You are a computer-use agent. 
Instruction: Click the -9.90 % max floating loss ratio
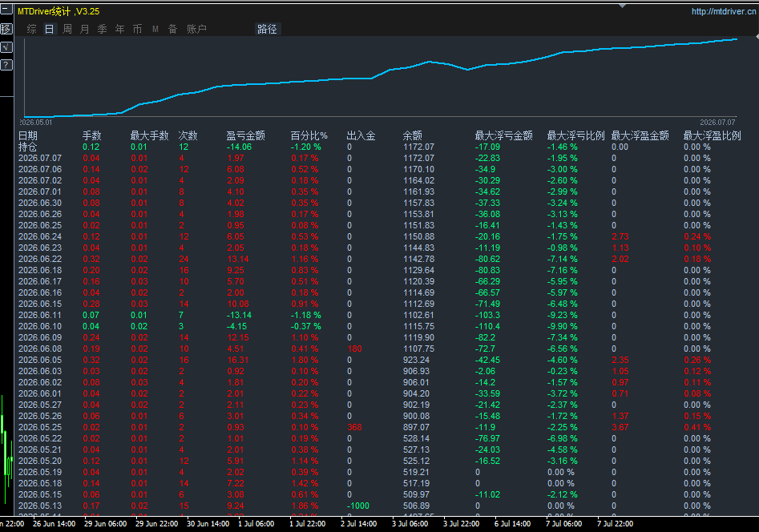pos(563,326)
